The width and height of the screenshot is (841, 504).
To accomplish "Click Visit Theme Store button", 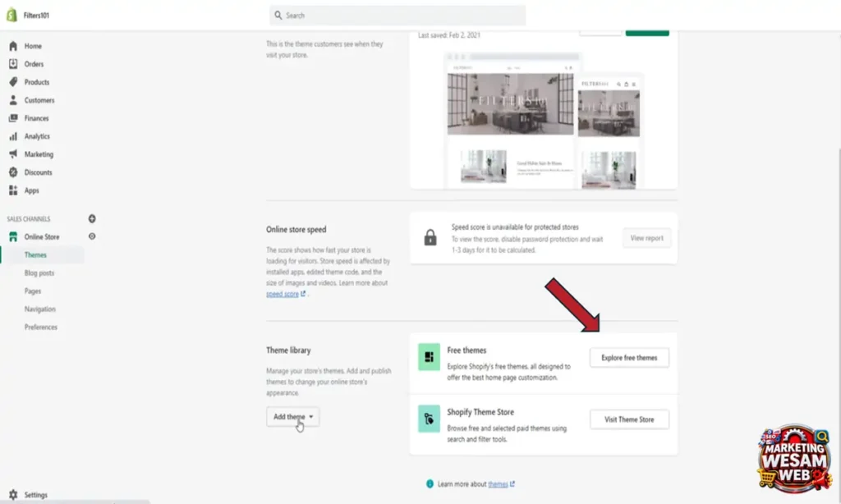I will click(629, 419).
